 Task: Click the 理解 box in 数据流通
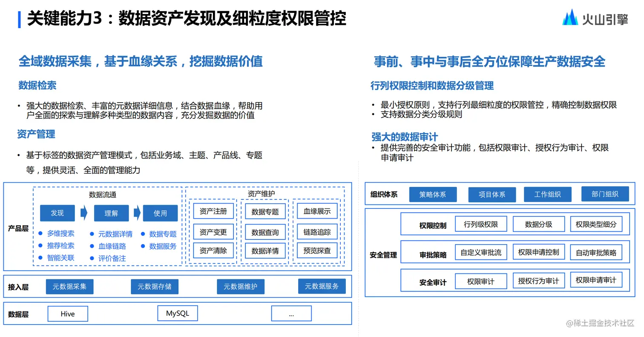(111, 213)
